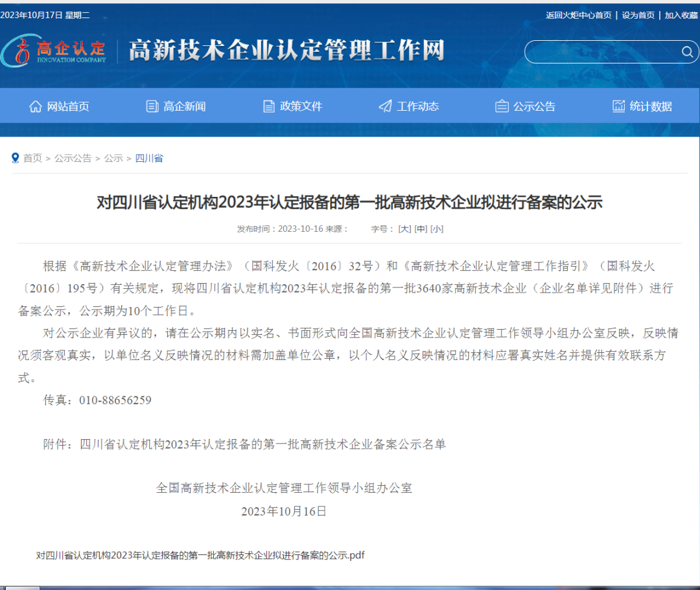Click the 高企认定 site logo
Viewport: 700px width, 590px height.
coord(54,51)
